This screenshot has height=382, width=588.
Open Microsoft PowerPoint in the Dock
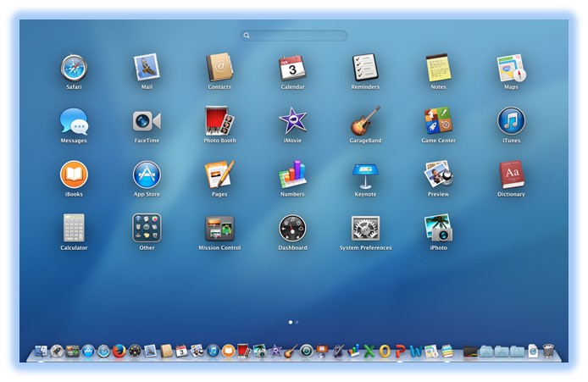400,352
